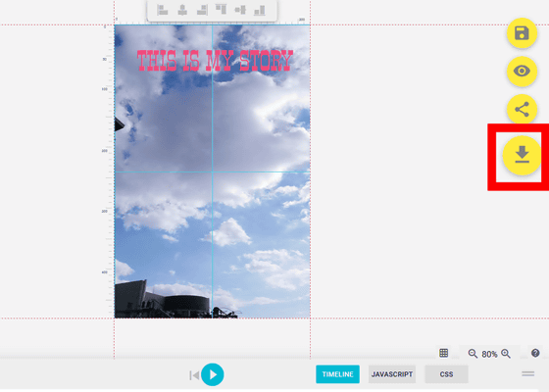Align elements to vertical middle
The image size is (549, 392).
tap(240, 10)
